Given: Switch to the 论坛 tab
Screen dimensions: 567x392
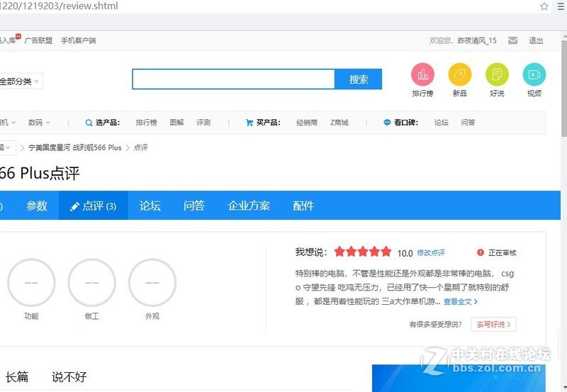Looking at the screenshot, I should click(x=150, y=206).
